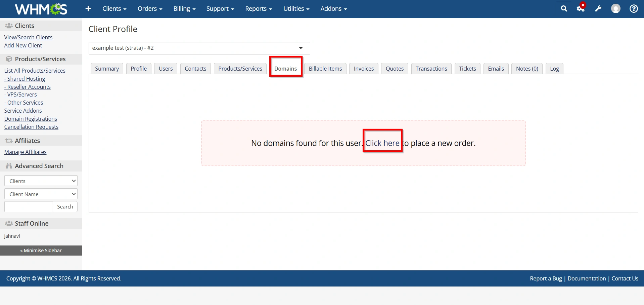Open Other Services link

pos(24,103)
